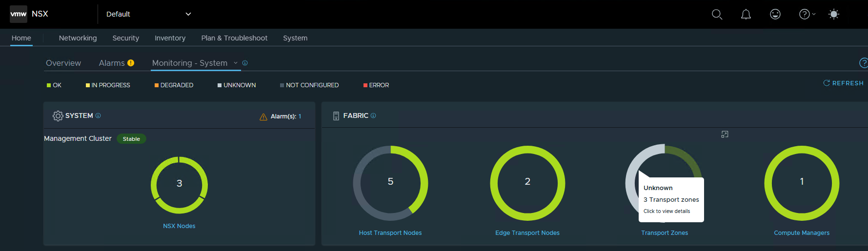Click the notifications bell icon
The image size is (868, 251).
pos(746,15)
